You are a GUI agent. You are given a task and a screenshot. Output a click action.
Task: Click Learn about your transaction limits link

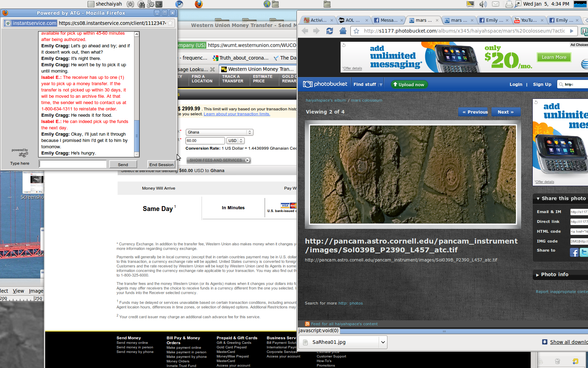coord(237,114)
